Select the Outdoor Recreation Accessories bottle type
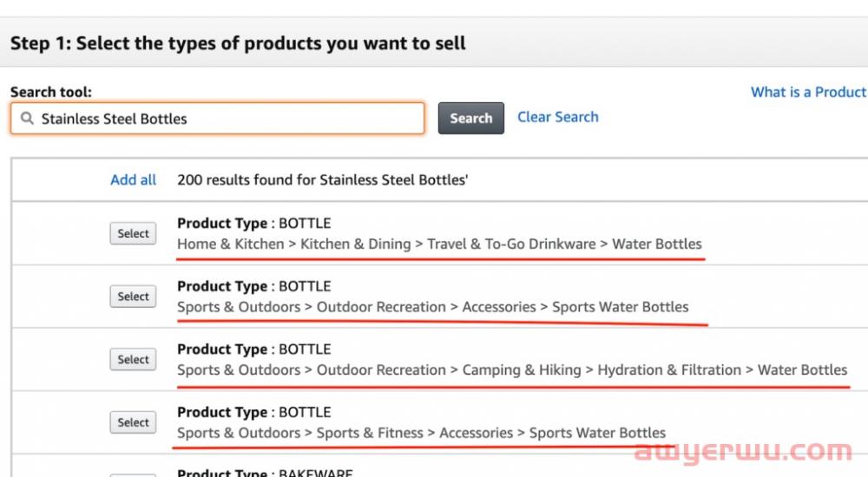Viewport: 868px width, 477px height. (x=133, y=297)
